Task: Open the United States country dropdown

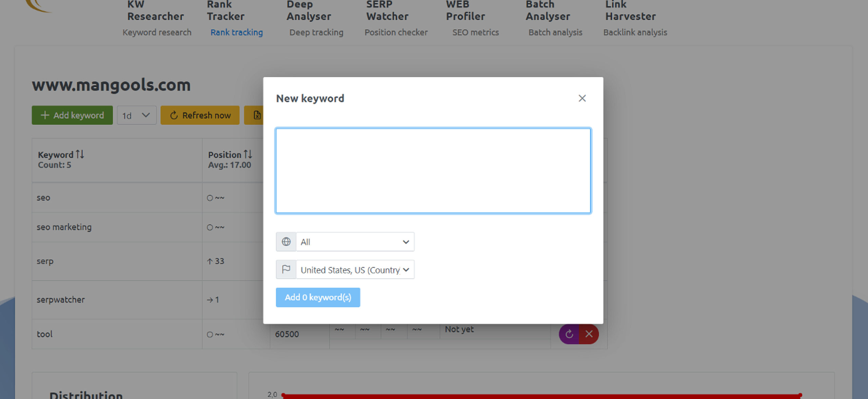Action: pos(355,270)
